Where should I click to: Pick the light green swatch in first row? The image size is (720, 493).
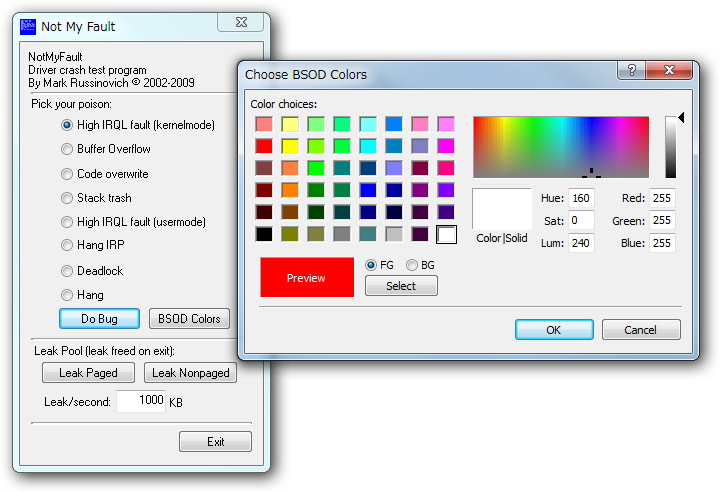coord(316,124)
